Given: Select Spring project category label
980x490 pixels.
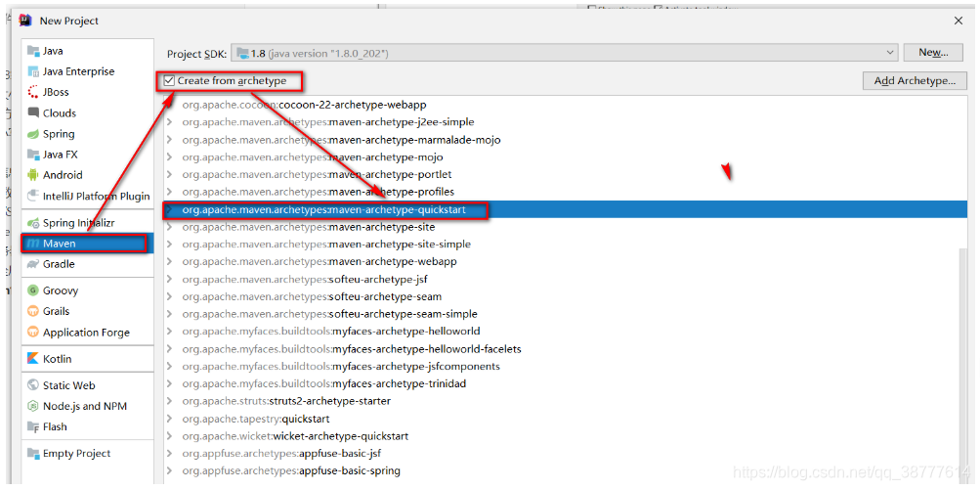Looking at the screenshot, I should tap(59, 134).
